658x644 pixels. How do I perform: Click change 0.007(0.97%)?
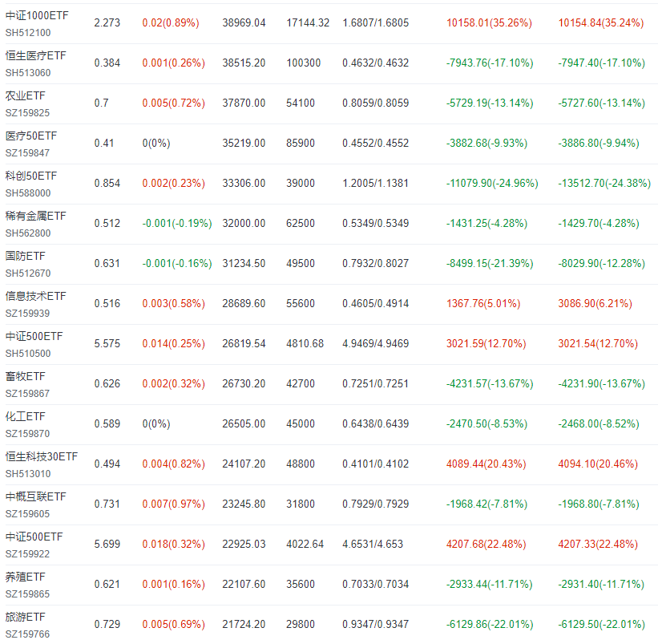(173, 504)
